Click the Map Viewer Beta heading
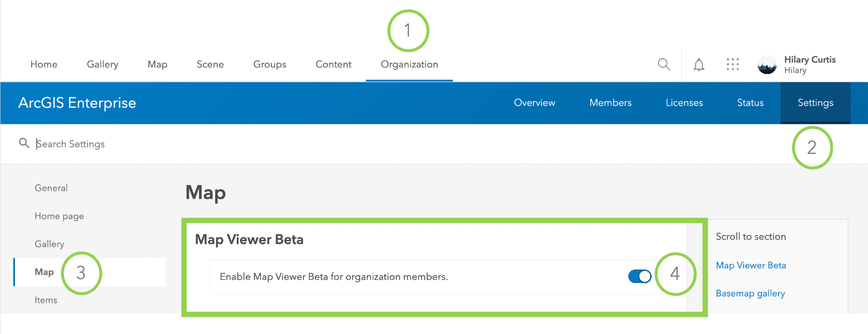This screenshot has width=868, height=334. [249, 240]
